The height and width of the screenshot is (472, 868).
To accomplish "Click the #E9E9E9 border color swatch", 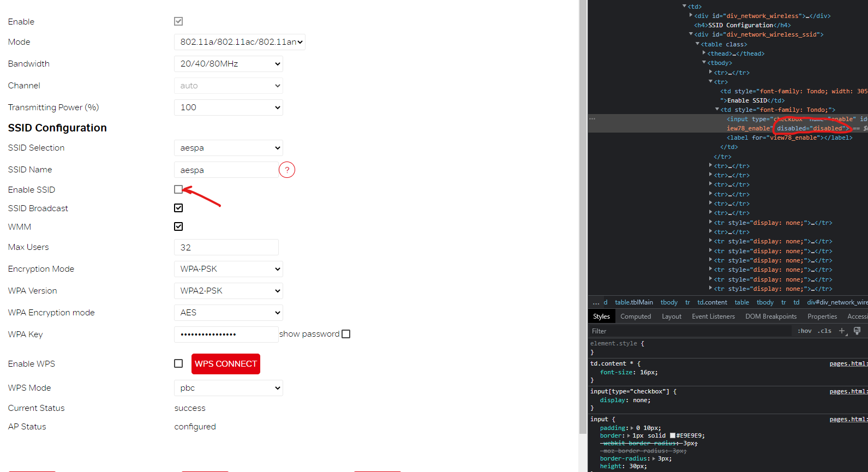I will [673, 435].
